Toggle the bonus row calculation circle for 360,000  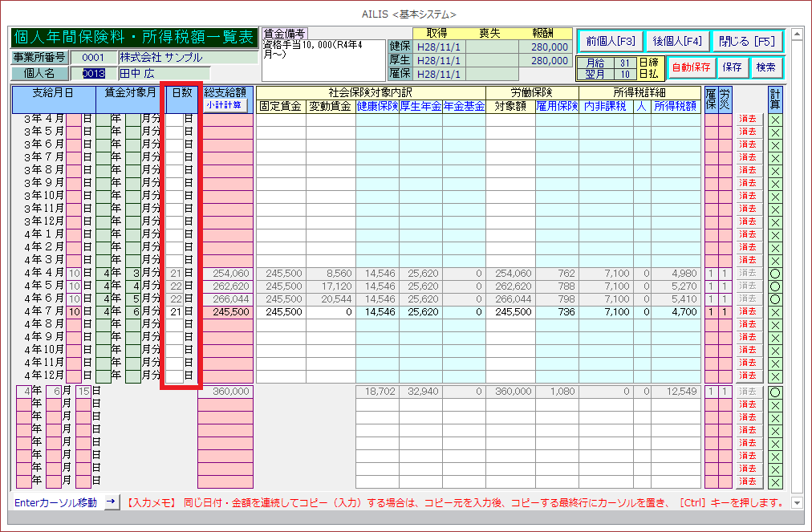[774, 392]
